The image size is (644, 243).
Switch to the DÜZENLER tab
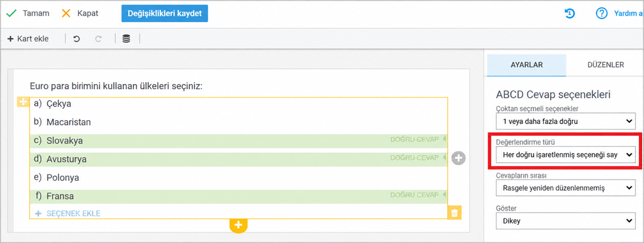[x=605, y=65]
